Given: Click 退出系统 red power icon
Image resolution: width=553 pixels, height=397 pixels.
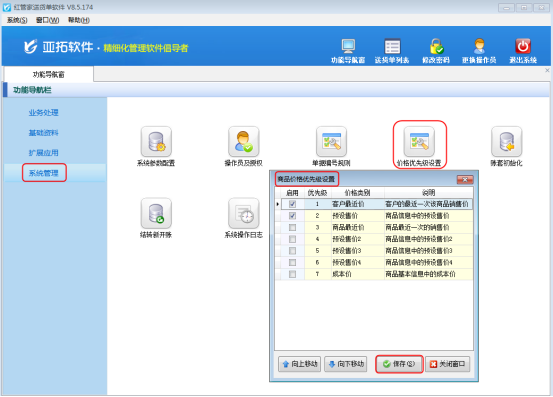Looking at the screenshot, I should [523, 46].
